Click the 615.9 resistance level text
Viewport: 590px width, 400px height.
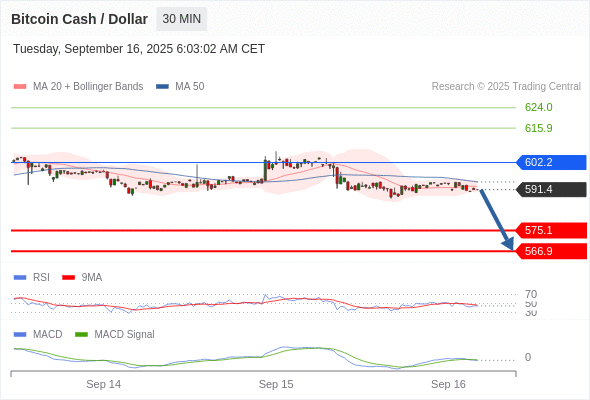[x=538, y=128]
